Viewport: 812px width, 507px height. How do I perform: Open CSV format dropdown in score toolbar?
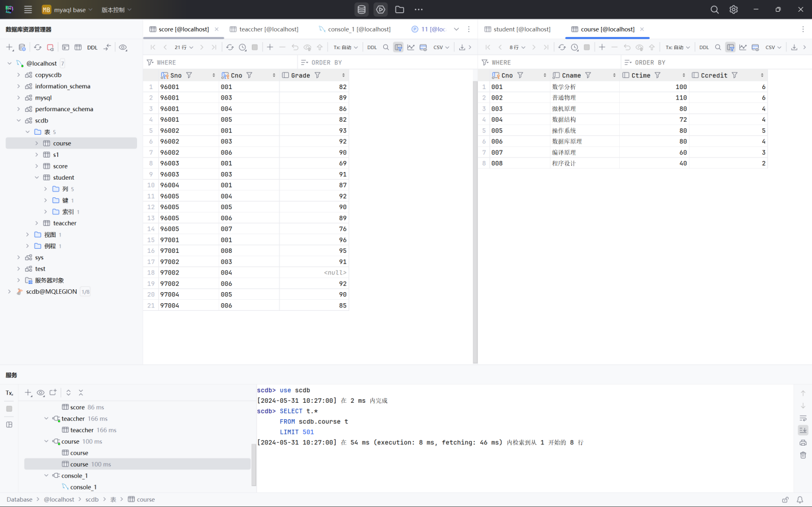441,47
